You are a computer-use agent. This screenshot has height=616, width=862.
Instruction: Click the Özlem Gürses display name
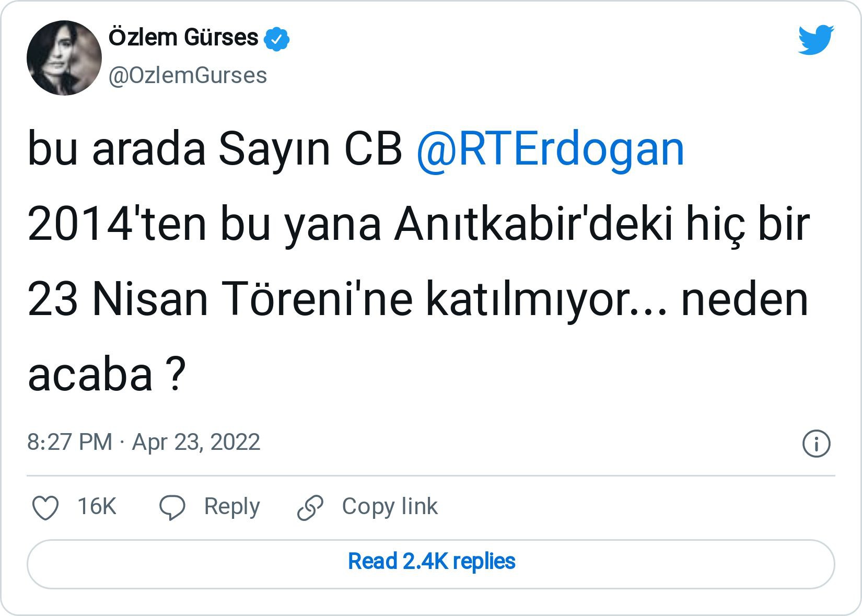pos(183,38)
